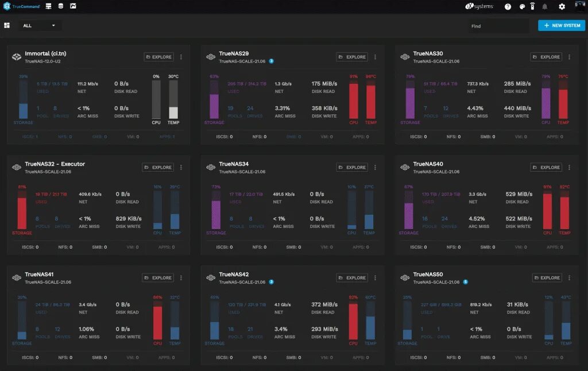The width and height of the screenshot is (588, 371).
Task: Open the TrueNAS42 card options menu
Action: click(375, 277)
